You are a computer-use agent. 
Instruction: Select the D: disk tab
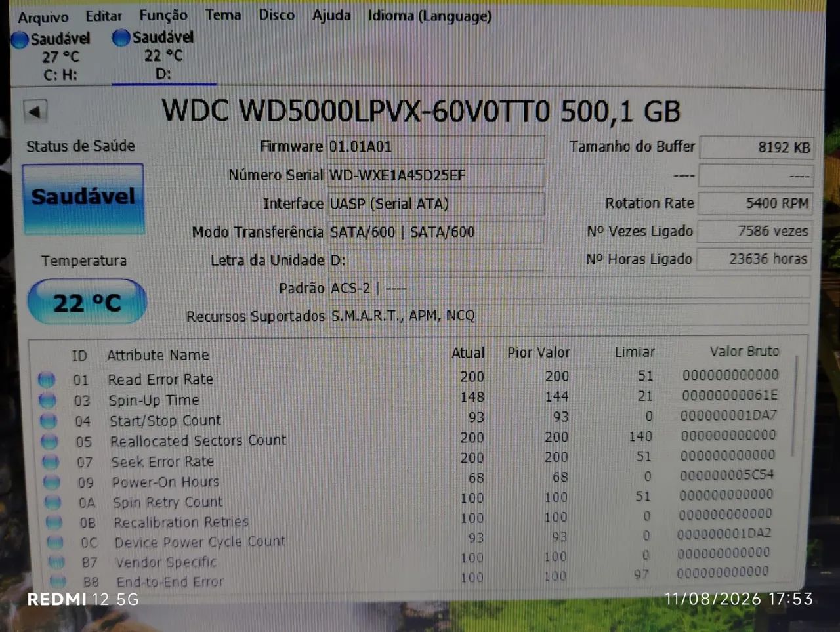[163, 56]
